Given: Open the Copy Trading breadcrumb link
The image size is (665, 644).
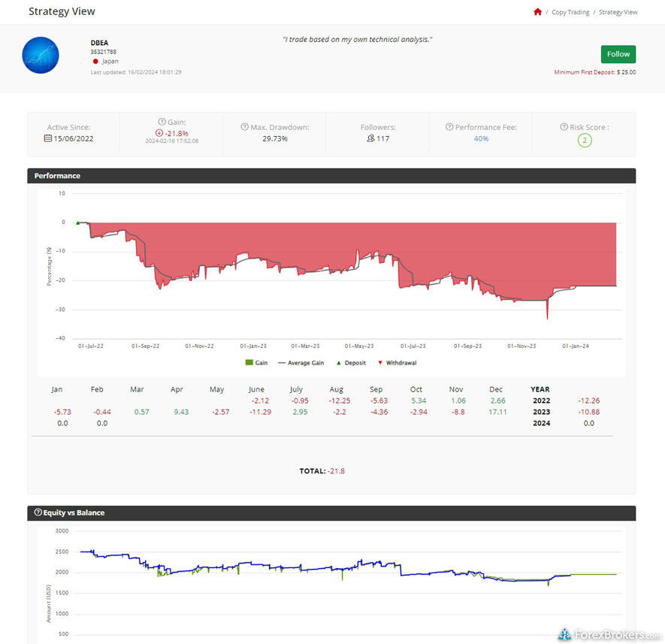Looking at the screenshot, I should pos(570,12).
